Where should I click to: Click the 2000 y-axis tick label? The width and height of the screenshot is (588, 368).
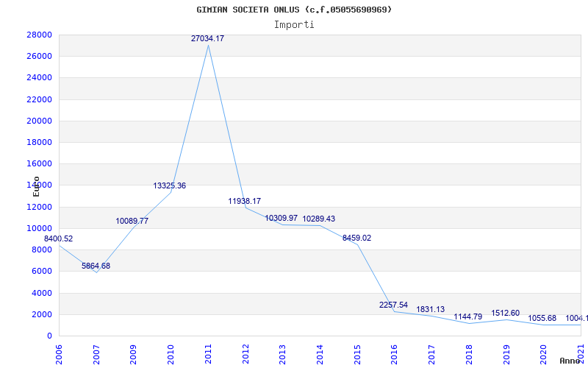coord(42,315)
